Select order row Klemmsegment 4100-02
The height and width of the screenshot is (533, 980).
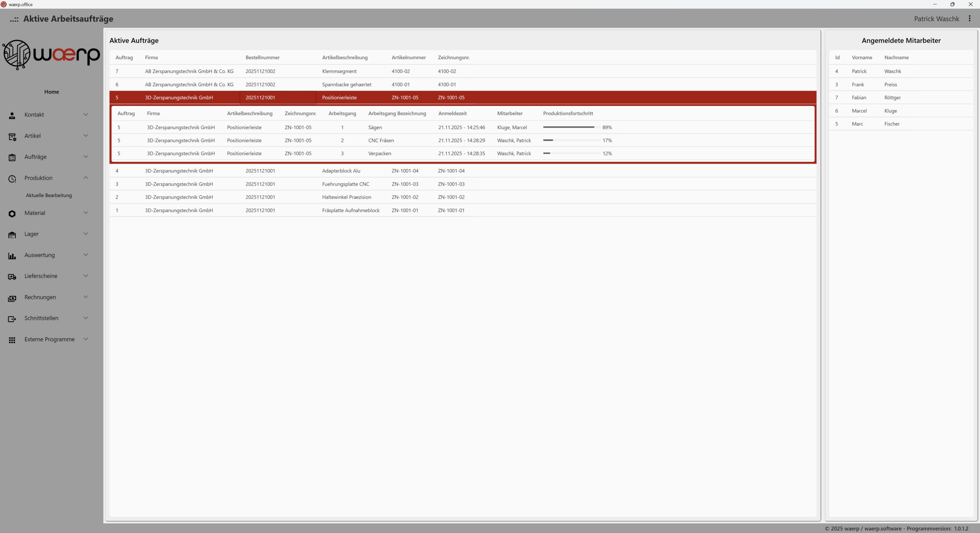point(339,71)
